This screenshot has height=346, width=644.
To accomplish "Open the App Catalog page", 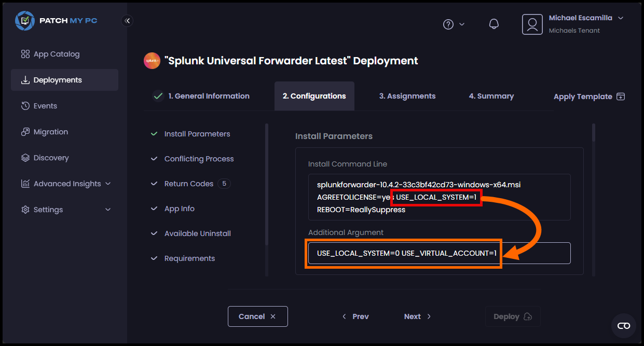I will pos(57,54).
